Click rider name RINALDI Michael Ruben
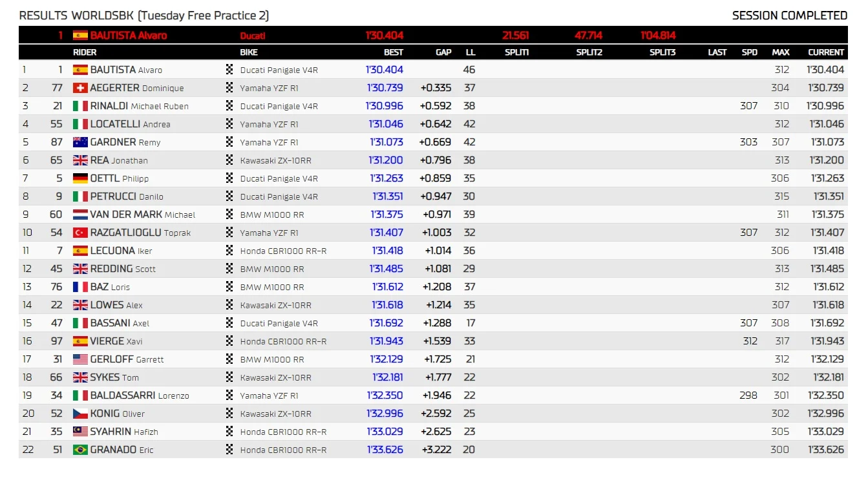Viewport: 868px width, 484px height. (x=139, y=106)
